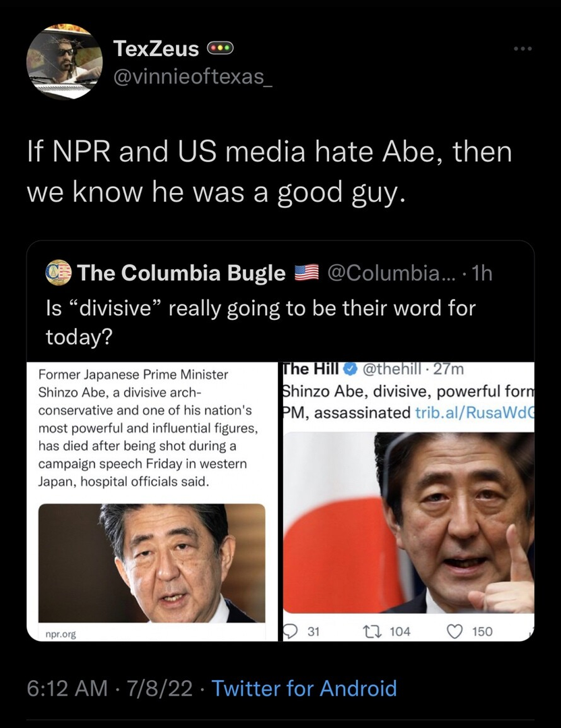Screen dimensions: 561x728
Task: Click the American flag emoji after Bugle
Action: pyautogui.click(x=307, y=273)
